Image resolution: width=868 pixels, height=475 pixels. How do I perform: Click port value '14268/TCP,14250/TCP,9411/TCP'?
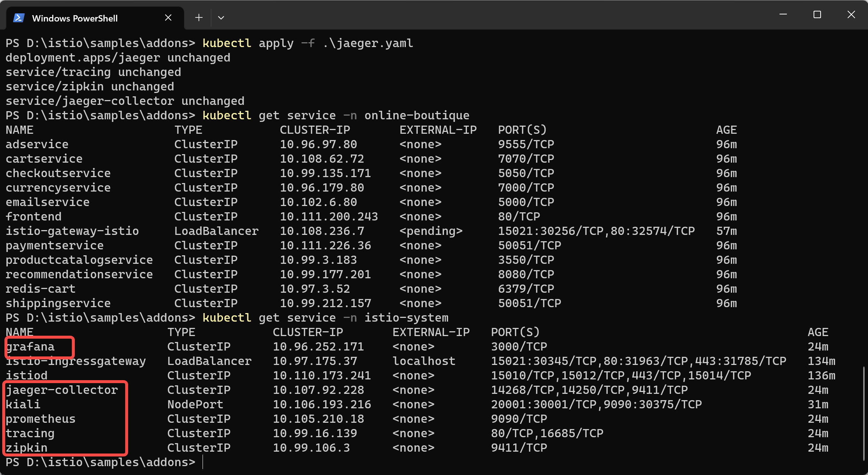[590, 390]
